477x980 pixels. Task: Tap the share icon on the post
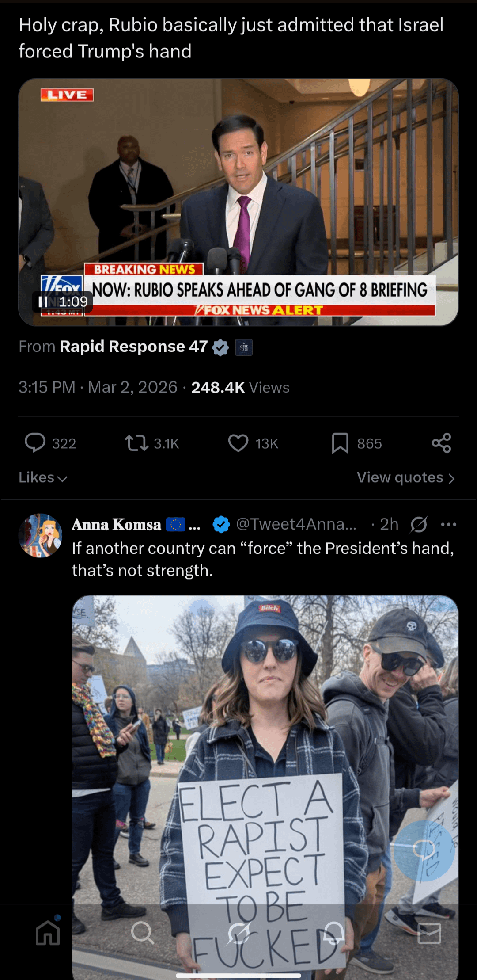(x=441, y=443)
